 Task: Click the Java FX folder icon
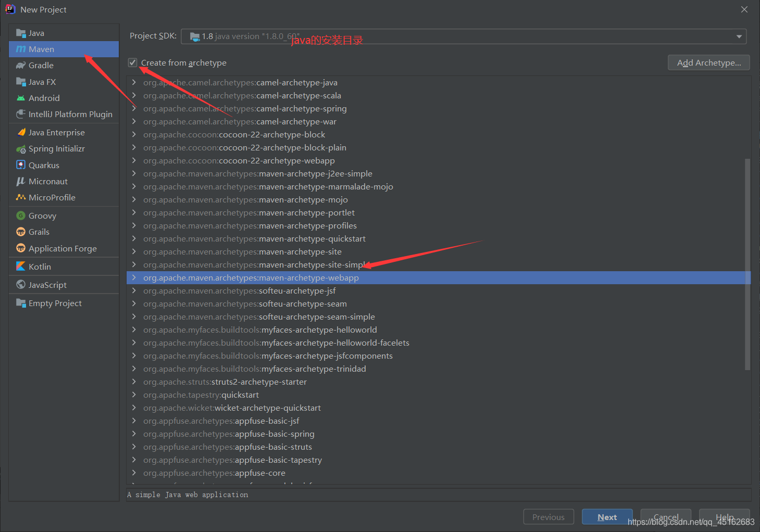[x=21, y=82]
